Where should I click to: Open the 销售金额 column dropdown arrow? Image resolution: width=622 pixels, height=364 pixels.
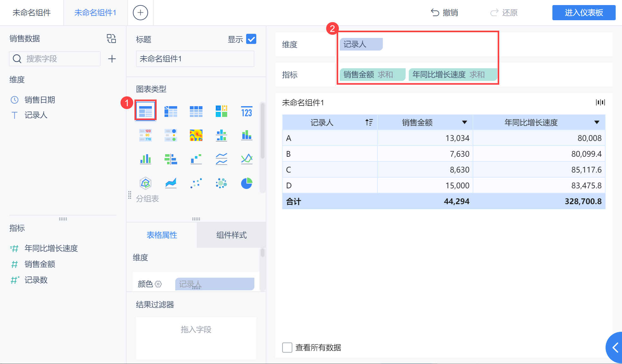click(464, 122)
